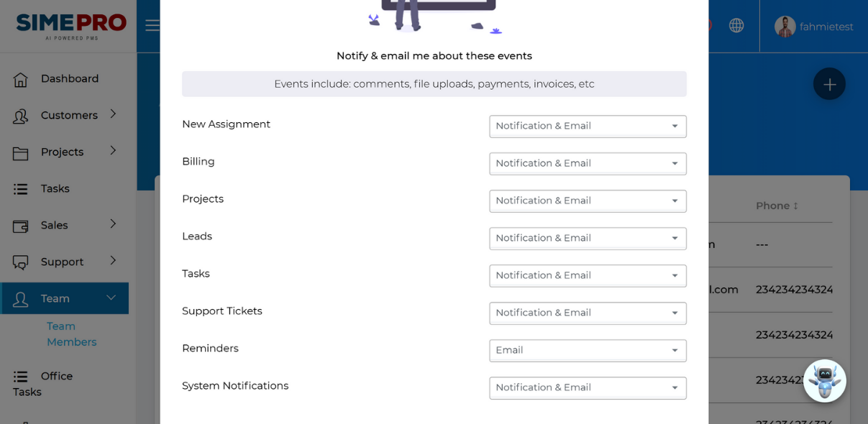Open the System Notifications dropdown
868x424 pixels.
588,387
